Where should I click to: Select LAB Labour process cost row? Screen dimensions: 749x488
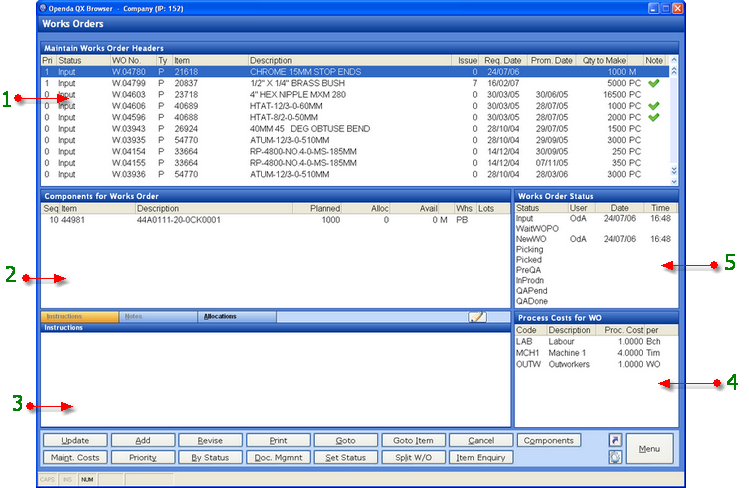click(x=596, y=342)
